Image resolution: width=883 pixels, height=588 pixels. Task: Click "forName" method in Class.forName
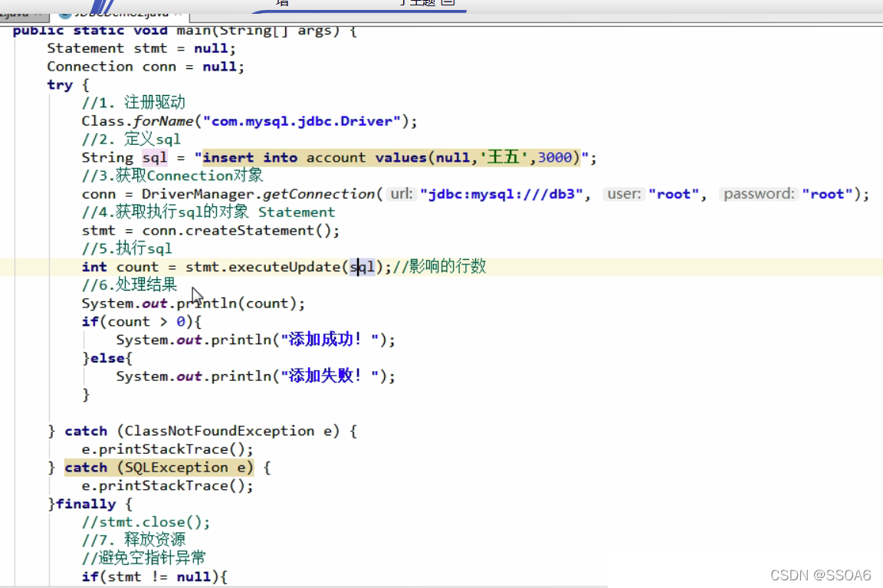tap(163, 121)
